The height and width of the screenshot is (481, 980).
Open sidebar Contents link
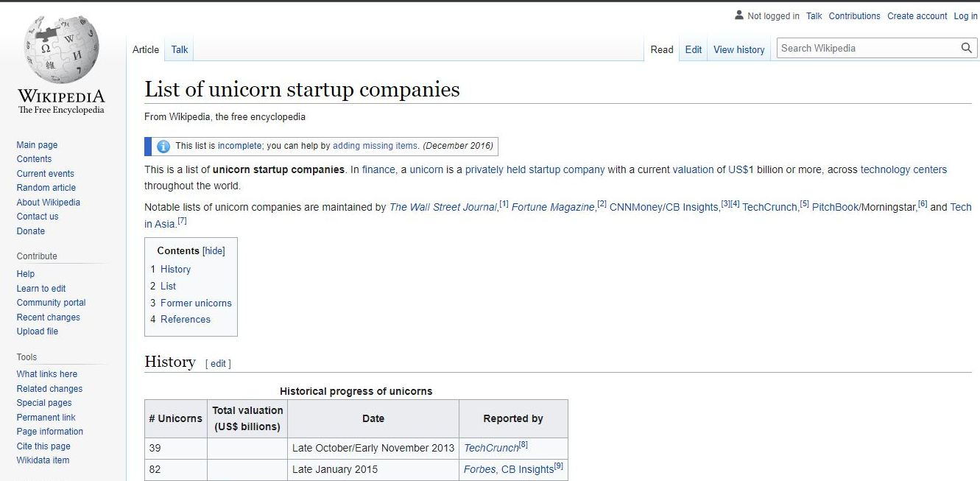pos(34,159)
